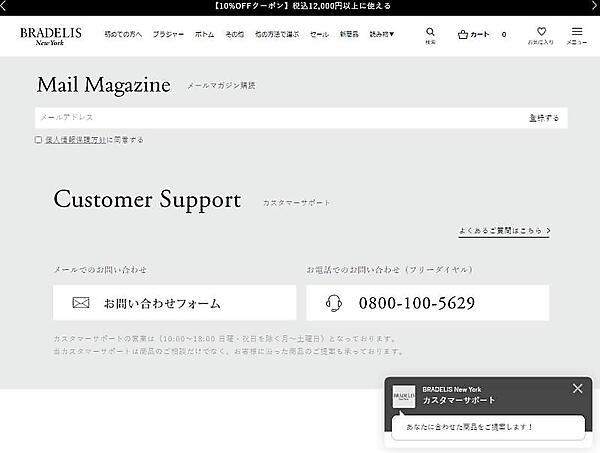Open the ブラジャー menu item
The image size is (600, 453).
click(x=168, y=35)
